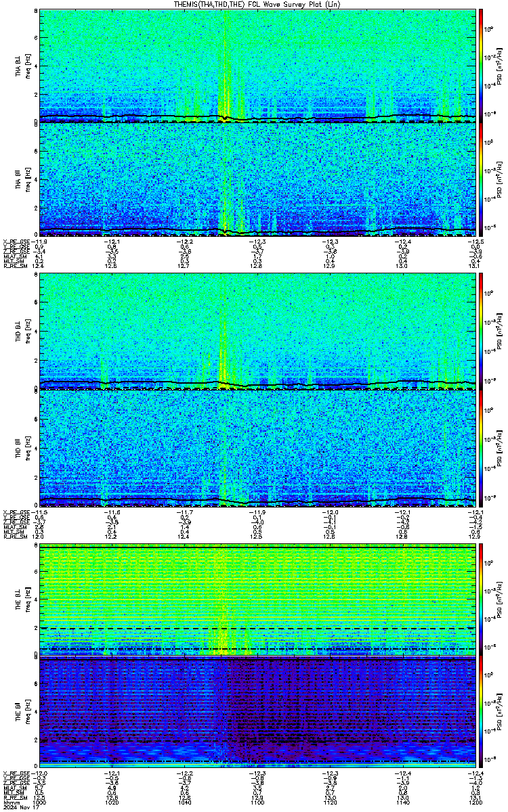Screen dimensions: 508x812
Task: Click the PSD label beside THE BL color bar
Action: point(500,599)
